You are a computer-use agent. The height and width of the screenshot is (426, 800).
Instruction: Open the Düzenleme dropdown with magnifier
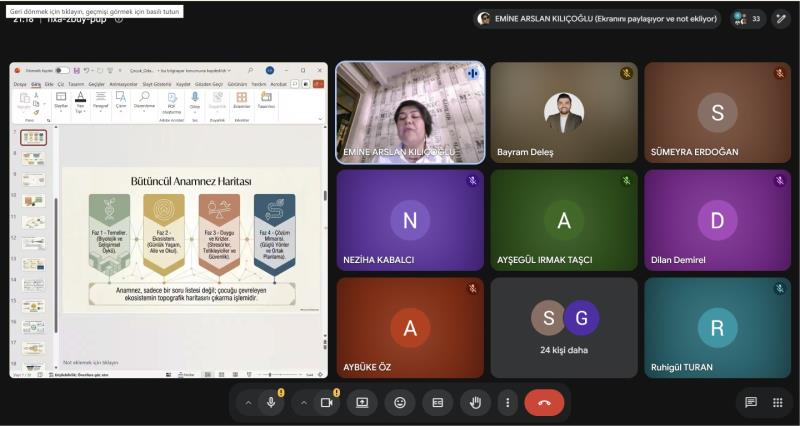point(144,101)
